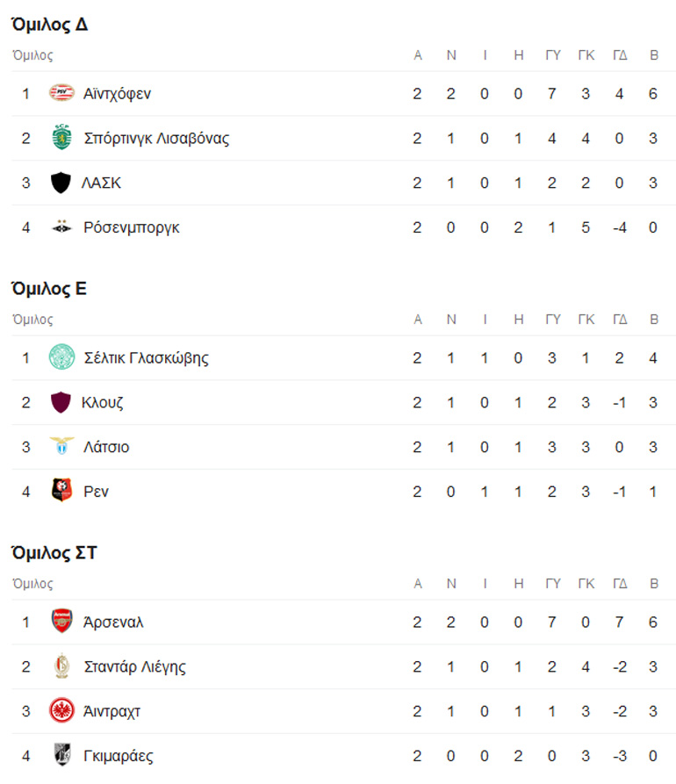Click the Όμιλος Δ group heading
Image resolution: width=676 pixels, height=784 pixels.
coord(49,25)
